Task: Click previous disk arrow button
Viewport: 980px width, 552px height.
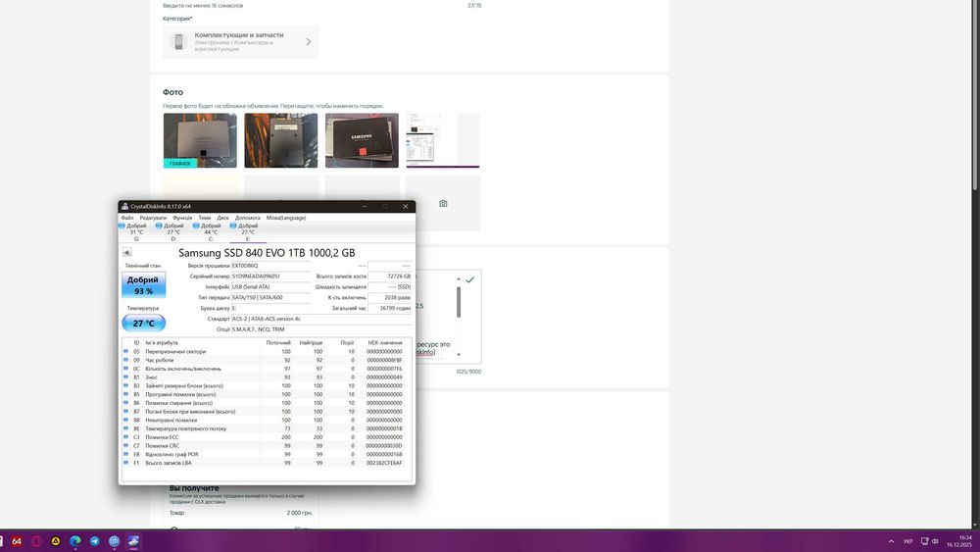Action: coord(126,253)
